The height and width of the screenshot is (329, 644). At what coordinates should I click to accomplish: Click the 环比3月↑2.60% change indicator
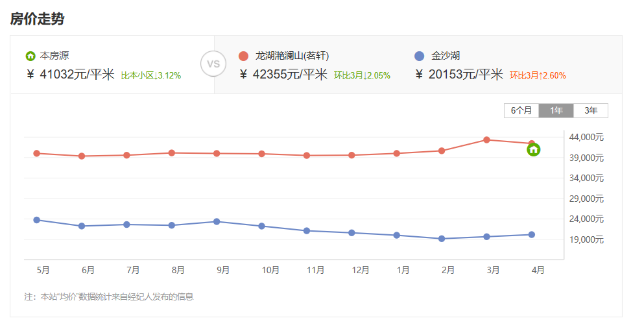[x=538, y=75]
